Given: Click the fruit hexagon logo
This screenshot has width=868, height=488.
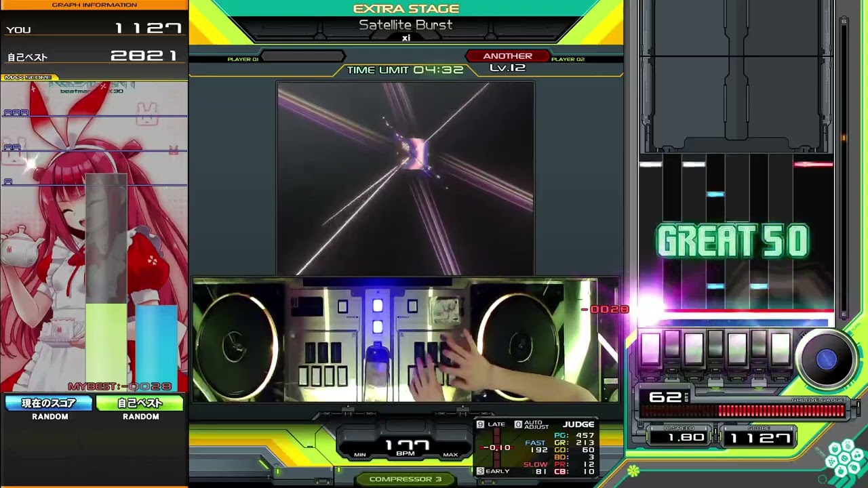Looking at the screenshot, I should tap(844, 459).
